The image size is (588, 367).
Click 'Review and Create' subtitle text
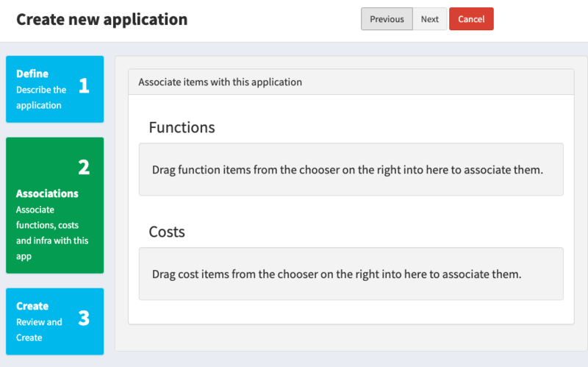pos(39,329)
